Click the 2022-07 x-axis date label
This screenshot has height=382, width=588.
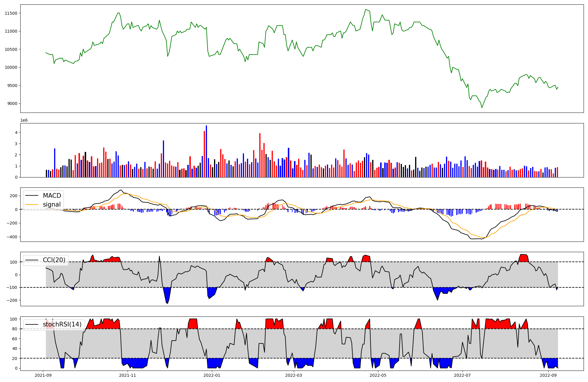462,375
